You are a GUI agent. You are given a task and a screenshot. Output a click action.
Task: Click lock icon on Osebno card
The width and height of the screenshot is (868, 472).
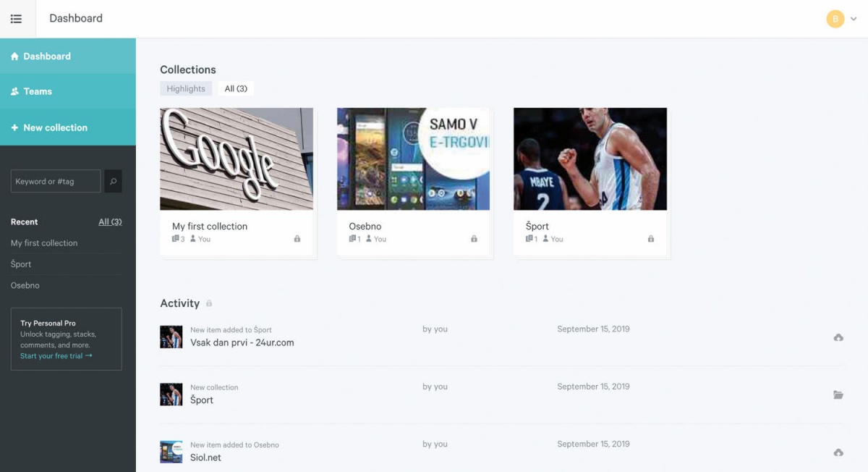474,239
